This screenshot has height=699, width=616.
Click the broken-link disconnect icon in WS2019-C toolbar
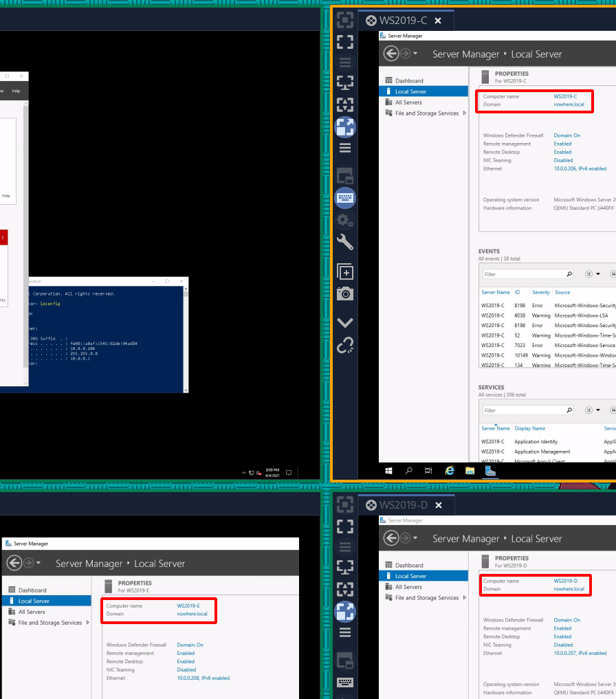pyautogui.click(x=345, y=345)
